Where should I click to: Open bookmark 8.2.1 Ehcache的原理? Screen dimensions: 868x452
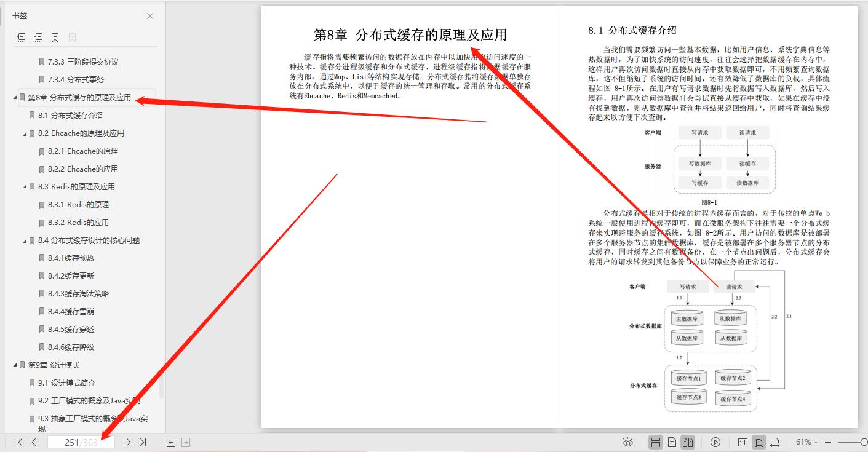[82, 151]
